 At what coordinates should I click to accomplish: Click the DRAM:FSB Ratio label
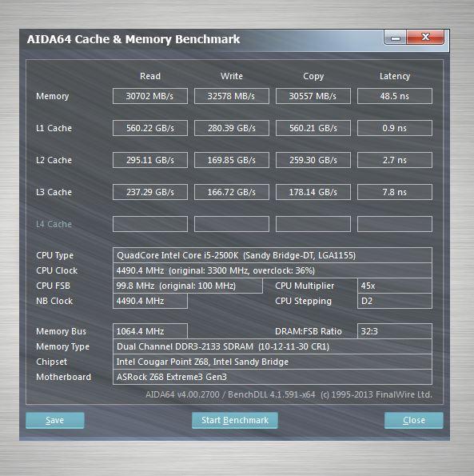point(308,331)
